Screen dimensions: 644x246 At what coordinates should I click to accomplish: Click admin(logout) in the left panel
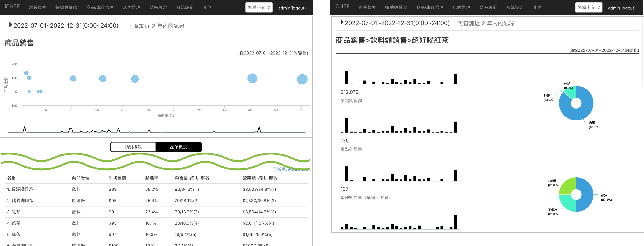292,8
